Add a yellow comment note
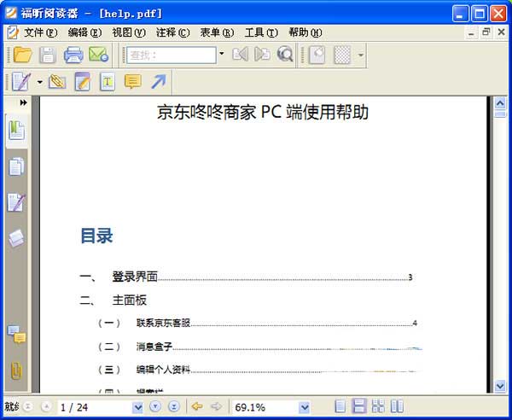This screenshot has height=420, width=512. (132, 81)
